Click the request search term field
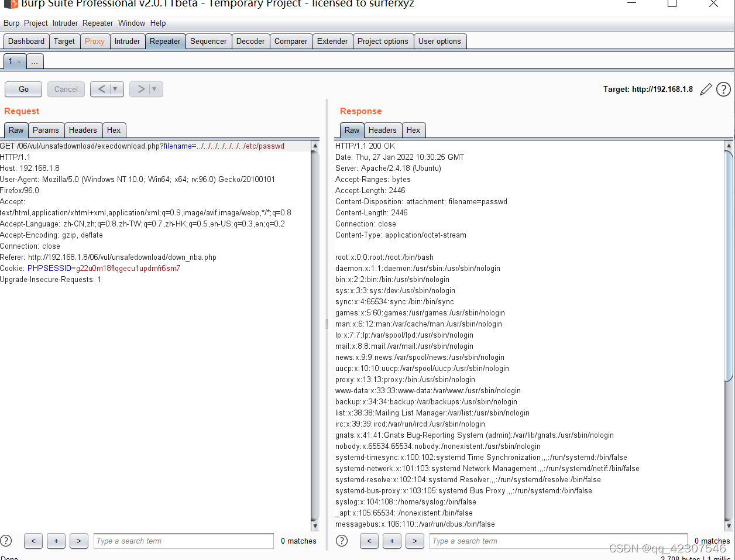Image resolution: width=735 pixels, height=560 pixels. click(x=184, y=541)
